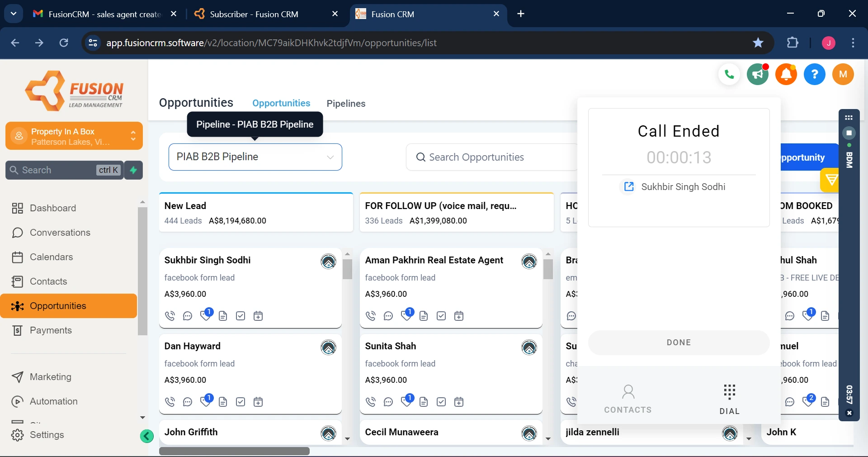Call Sukhbir Singh Sodhi via phone icon
Image resolution: width=868 pixels, height=457 pixels.
[170, 316]
